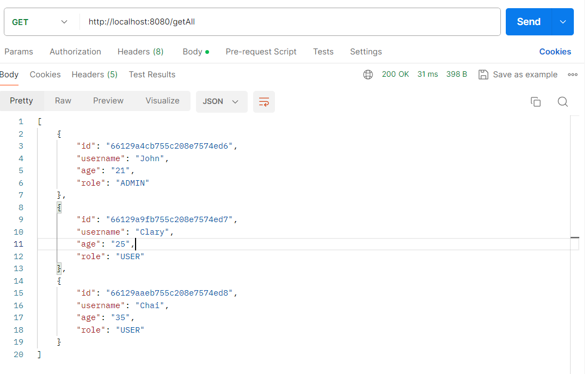Image resolution: width=588 pixels, height=374 pixels.
Task: Switch to the Preview view
Action: 108,101
